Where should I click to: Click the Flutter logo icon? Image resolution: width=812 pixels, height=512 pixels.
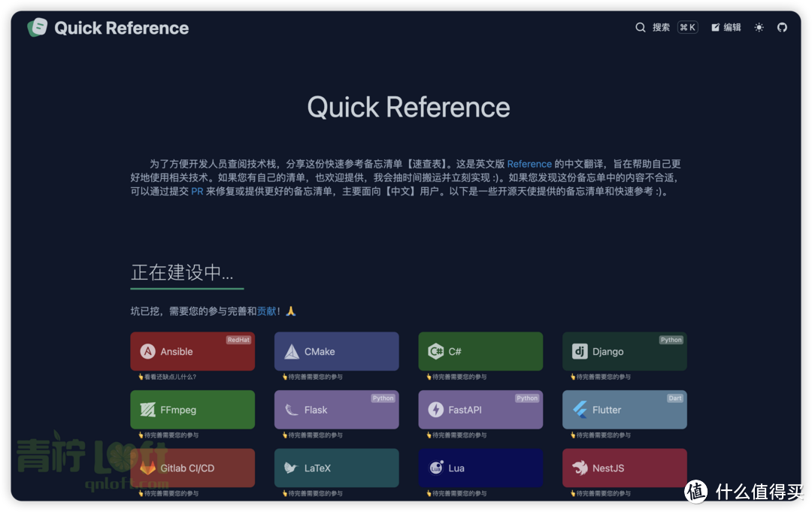pos(580,410)
